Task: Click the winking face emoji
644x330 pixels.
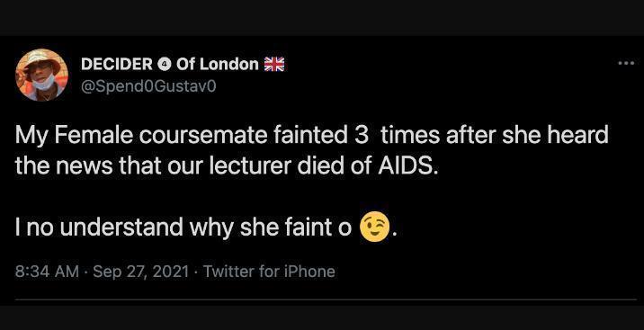Action: pos(374,227)
